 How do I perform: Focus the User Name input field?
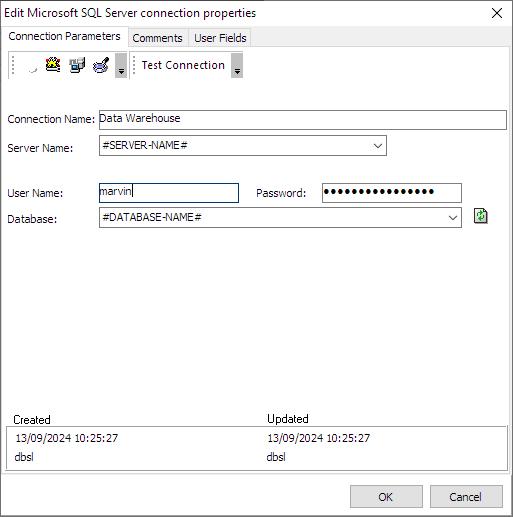click(x=169, y=193)
